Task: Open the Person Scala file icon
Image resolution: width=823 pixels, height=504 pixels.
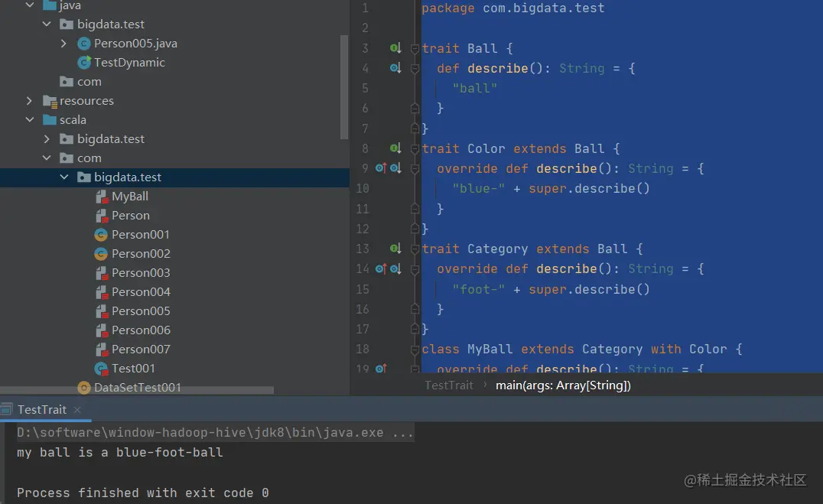Action: (x=102, y=216)
